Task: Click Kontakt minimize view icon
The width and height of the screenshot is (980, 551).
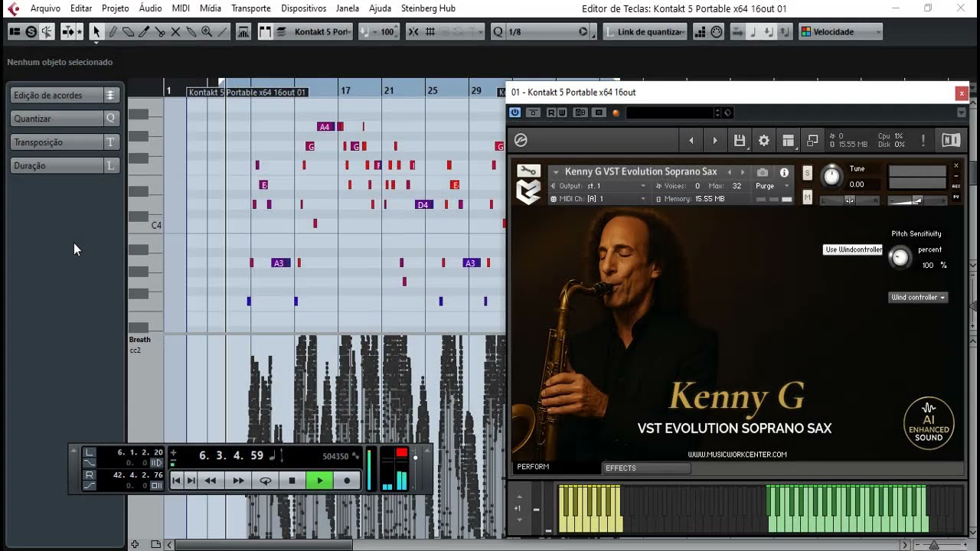Action: (x=812, y=140)
